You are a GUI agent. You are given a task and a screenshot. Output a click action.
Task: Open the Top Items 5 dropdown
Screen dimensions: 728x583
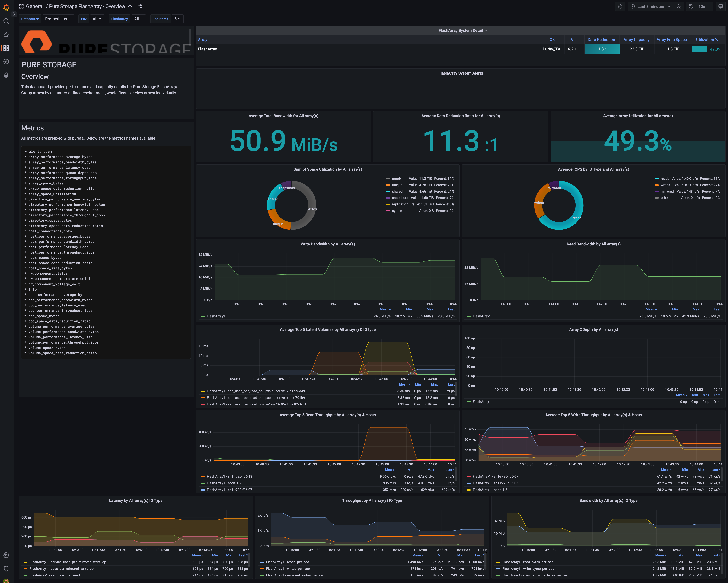click(x=177, y=19)
